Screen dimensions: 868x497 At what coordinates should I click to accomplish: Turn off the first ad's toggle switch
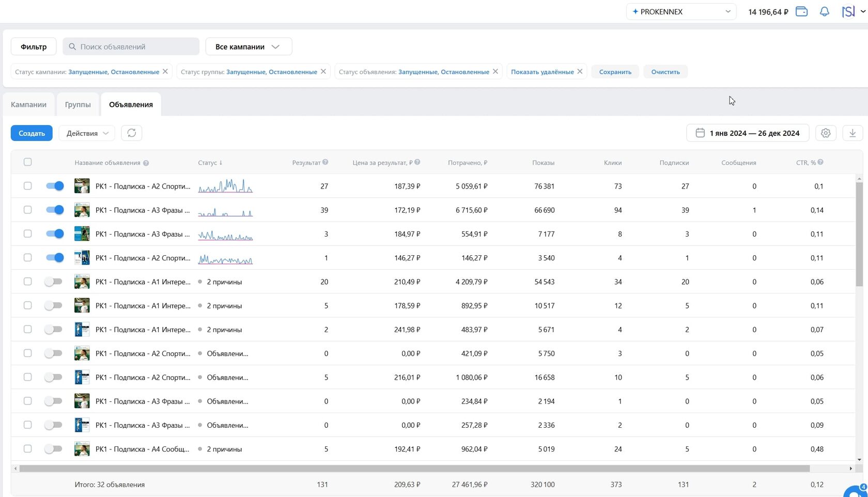55,186
